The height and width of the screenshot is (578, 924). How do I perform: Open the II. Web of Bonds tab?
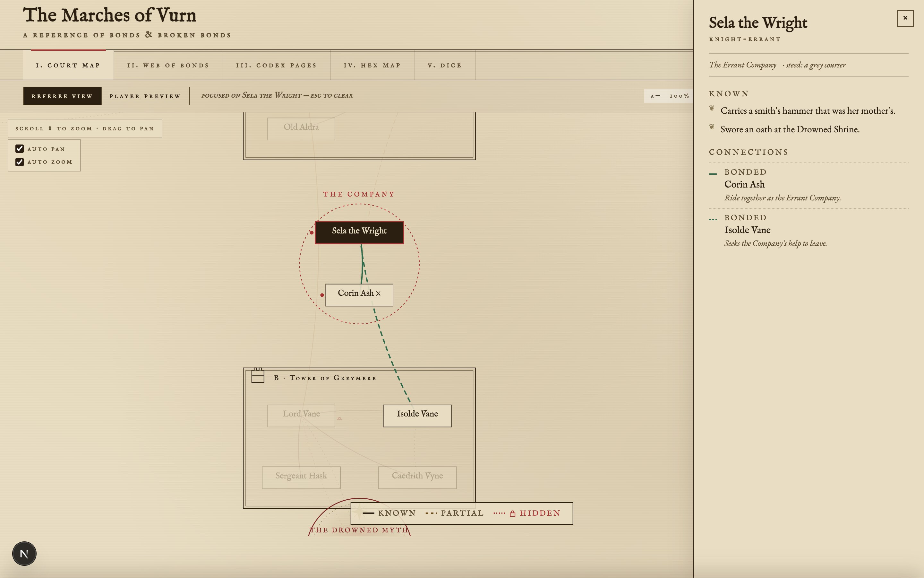[168, 65]
